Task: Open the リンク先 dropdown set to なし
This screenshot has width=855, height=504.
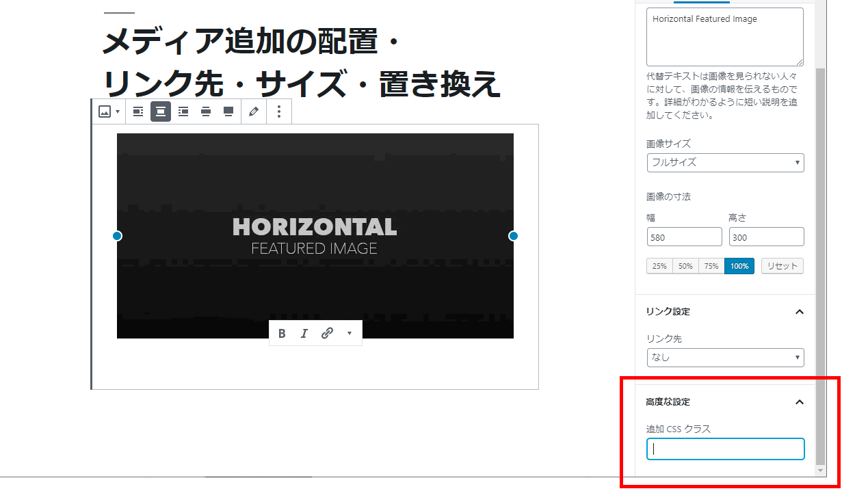Action: pos(725,358)
